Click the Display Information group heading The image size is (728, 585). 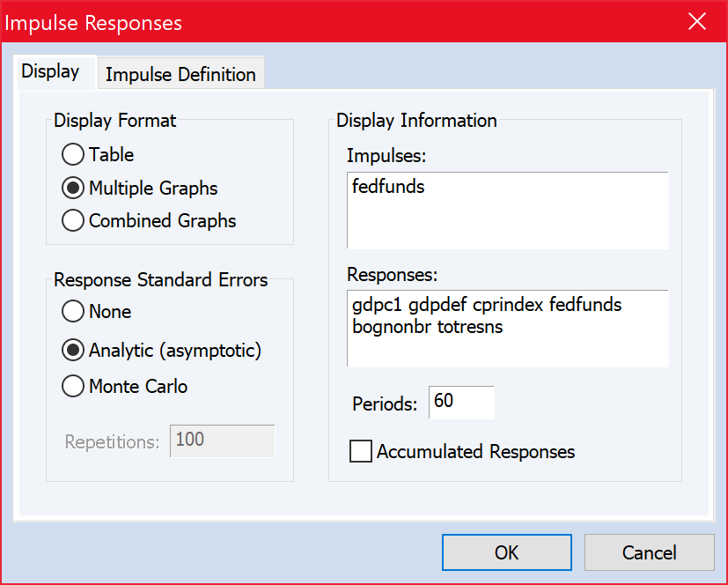416,121
